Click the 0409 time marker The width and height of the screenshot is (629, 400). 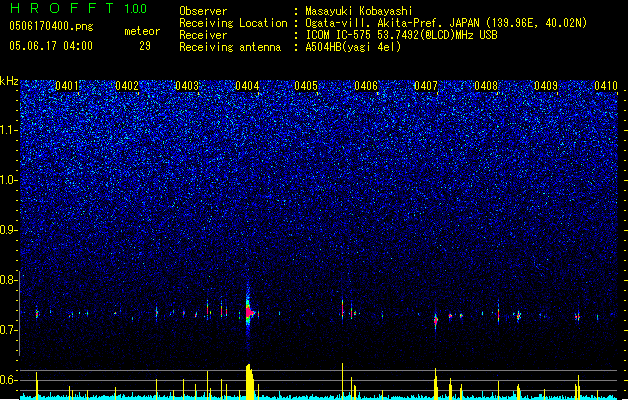[546, 86]
